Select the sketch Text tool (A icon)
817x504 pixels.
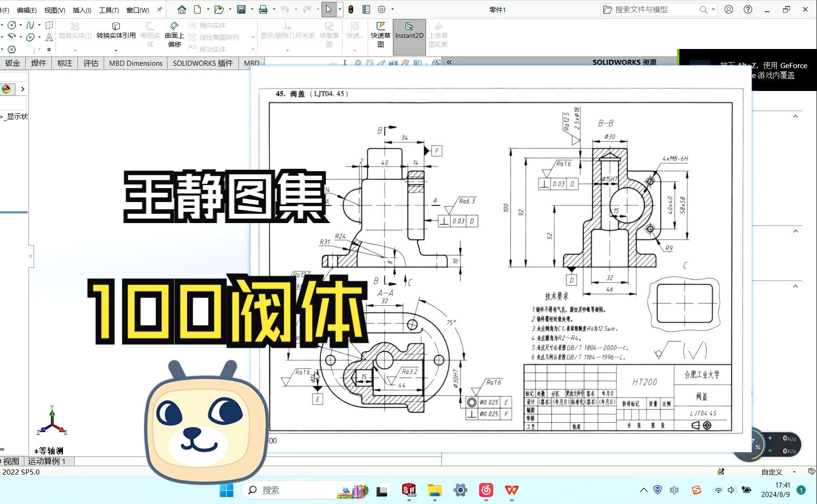coord(49,37)
